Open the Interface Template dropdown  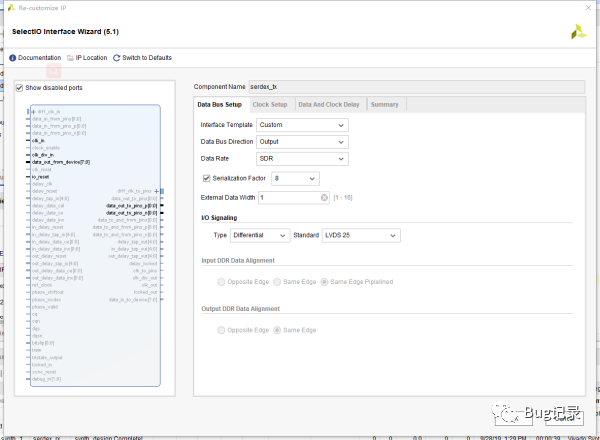302,125
